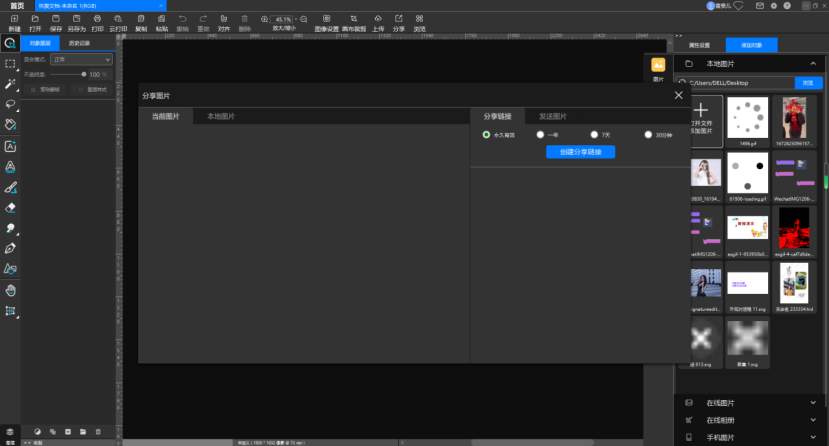The width and height of the screenshot is (829, 446).
Task: Click the 粘贴 (Paste) toolbar icon
Action: [x=161, y=20]
